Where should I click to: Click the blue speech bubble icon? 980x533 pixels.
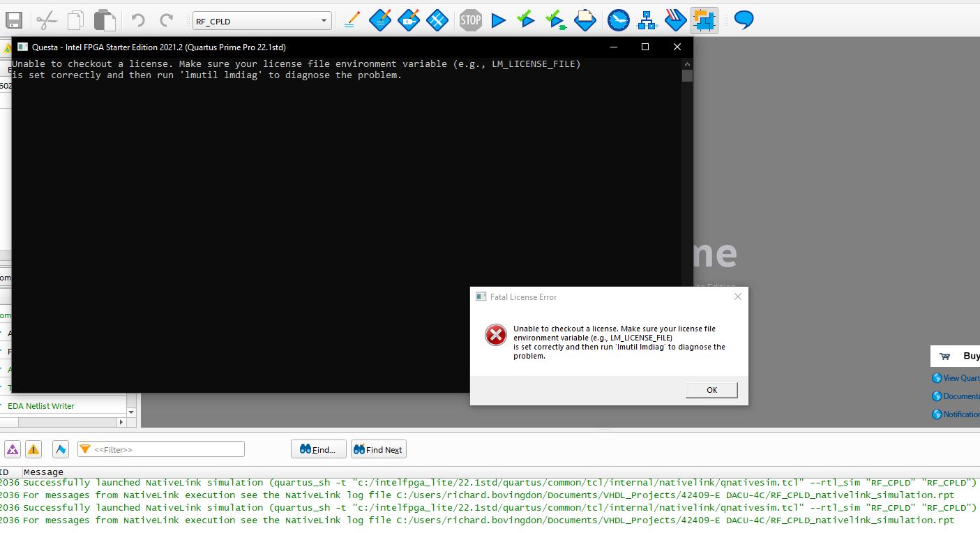point(744,20)
